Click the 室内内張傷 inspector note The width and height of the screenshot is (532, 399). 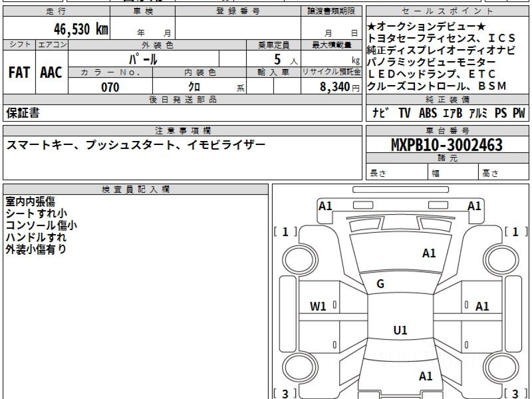31,202
